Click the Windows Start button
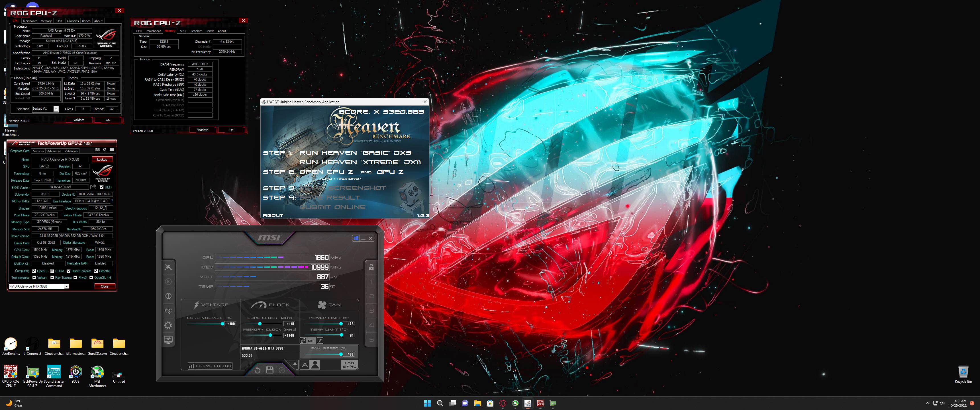The image size is (980, 410). click(427, 403)
